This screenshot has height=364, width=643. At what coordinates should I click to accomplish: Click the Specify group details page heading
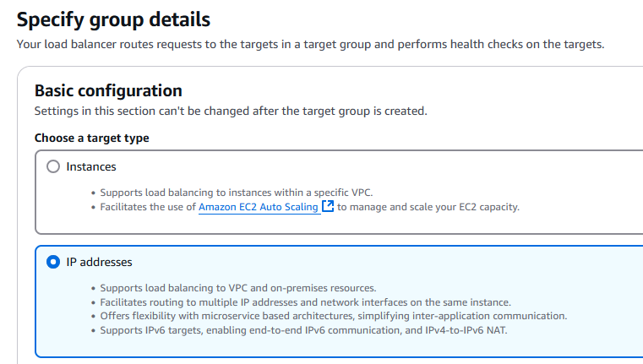[x=113, y=19]
